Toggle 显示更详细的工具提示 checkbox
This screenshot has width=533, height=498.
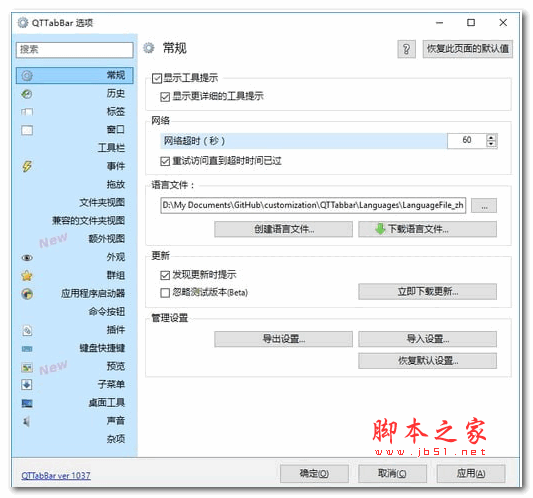tap(165, 97)
